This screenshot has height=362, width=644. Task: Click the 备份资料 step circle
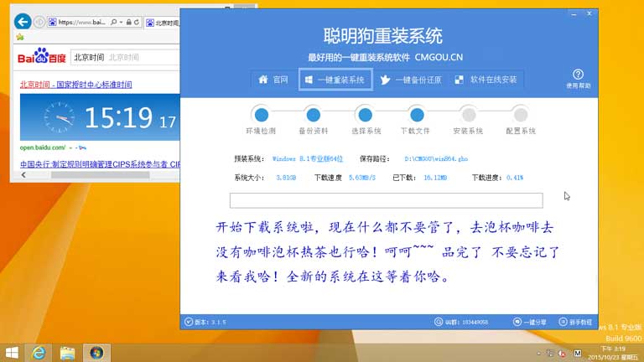(x=313, y=115)
